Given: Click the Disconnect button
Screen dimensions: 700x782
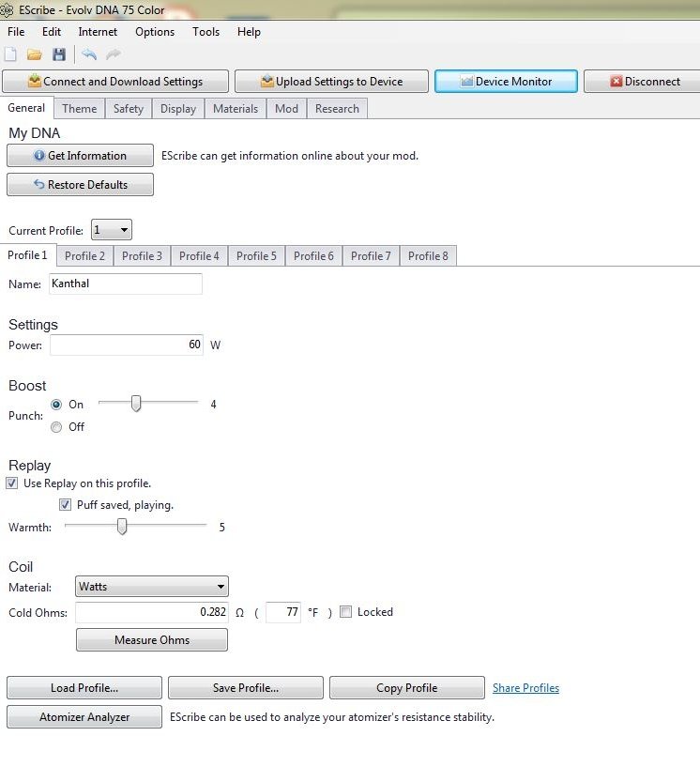Looking at the screenshot, I should [x=643, y=82].
